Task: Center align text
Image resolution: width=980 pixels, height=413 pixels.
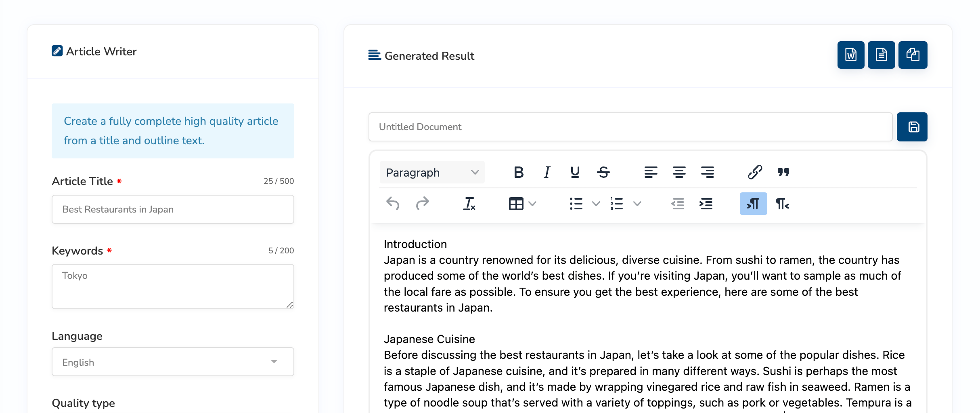Action: click(679, 172)
